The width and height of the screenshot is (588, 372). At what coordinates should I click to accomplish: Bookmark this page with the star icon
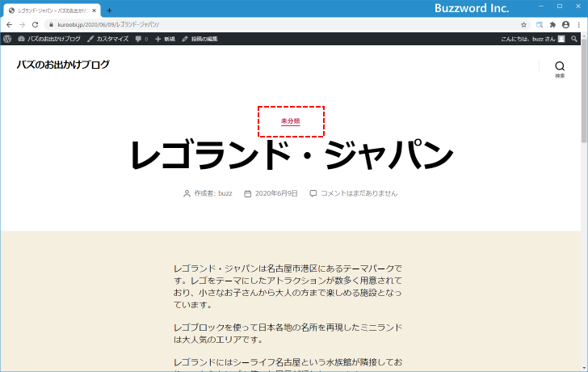tap(523, 25)
